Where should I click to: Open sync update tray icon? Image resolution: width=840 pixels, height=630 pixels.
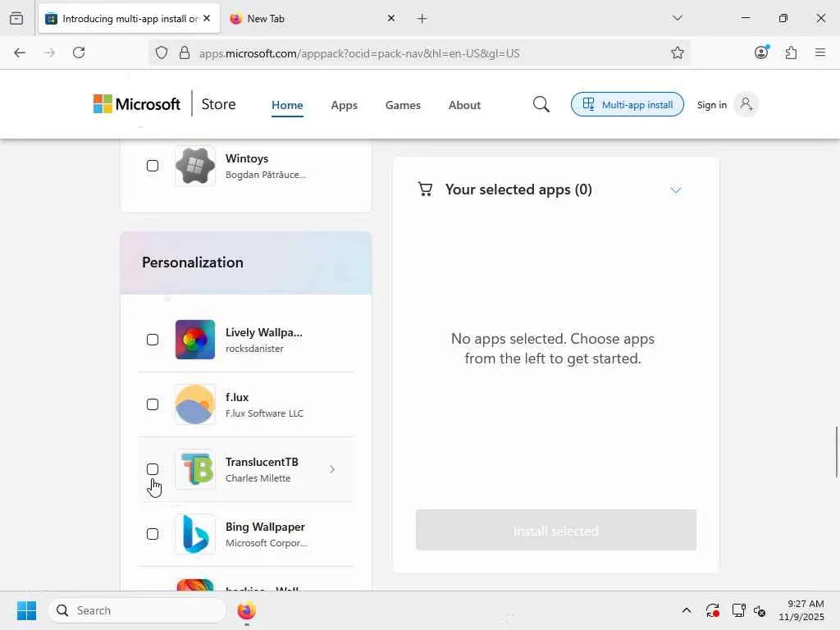point(713,610)
